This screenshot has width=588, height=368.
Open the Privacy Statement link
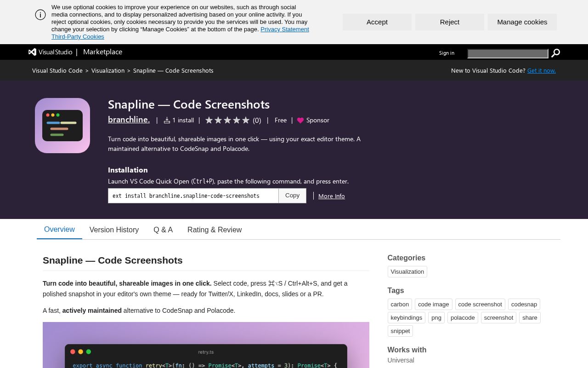click(x=285, y=29)
